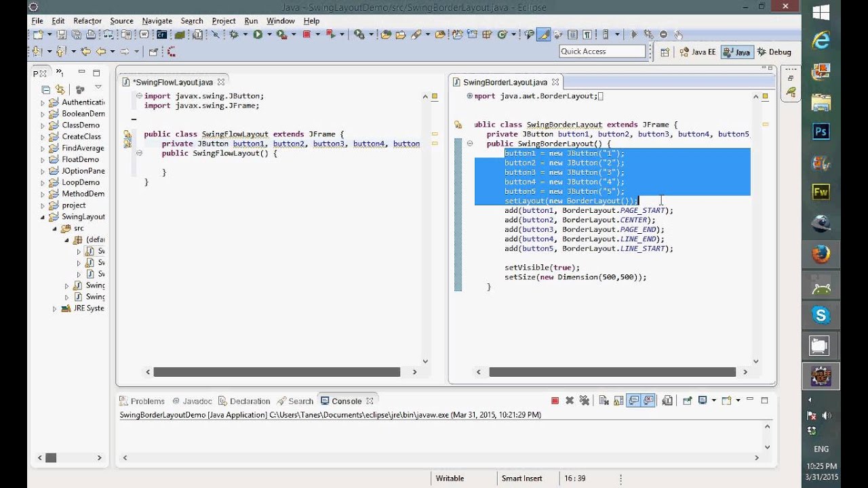Click Package Explorer horizontal scrollbar thumb

coord(51,458)
